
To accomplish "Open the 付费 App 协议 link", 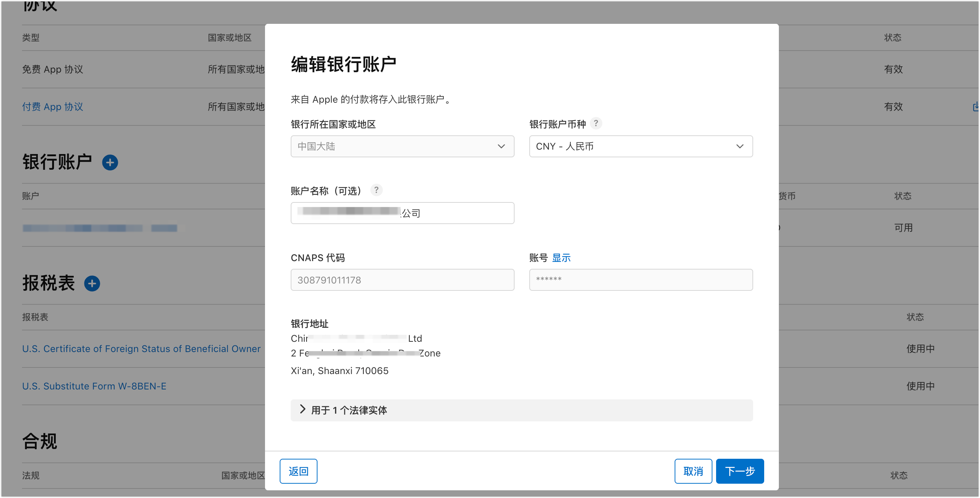I will click(52, 107).
